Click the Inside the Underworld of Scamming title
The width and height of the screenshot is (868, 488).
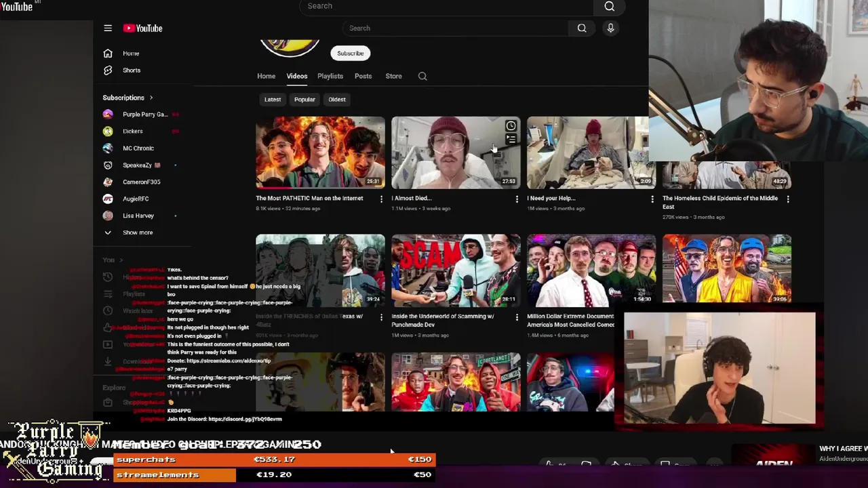point(443,321)
